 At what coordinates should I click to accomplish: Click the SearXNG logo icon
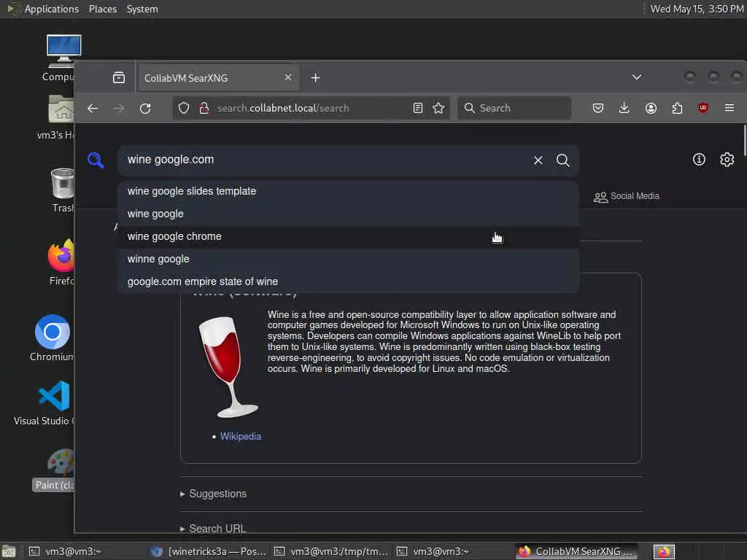pyautogui.click(x=96, y=160)
